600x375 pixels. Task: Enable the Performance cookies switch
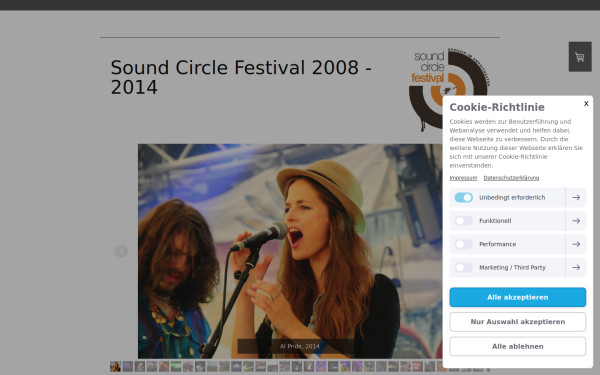[463, 244]
